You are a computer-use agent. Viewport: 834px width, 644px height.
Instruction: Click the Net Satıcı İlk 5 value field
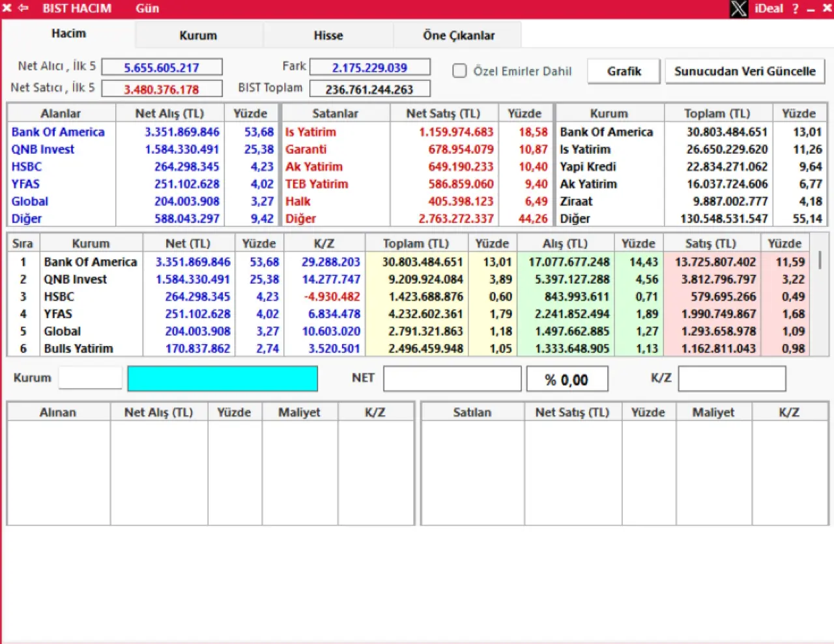click(x=162, y=89)
